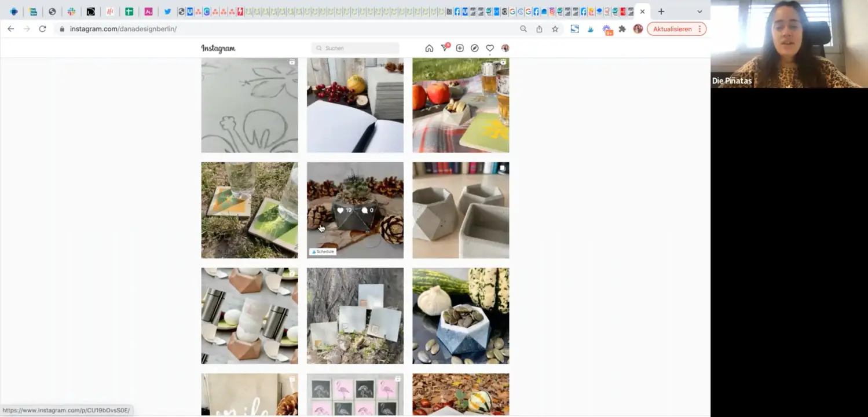Reload the current page
Screen dimensions: 868x417
pos(42,29)
